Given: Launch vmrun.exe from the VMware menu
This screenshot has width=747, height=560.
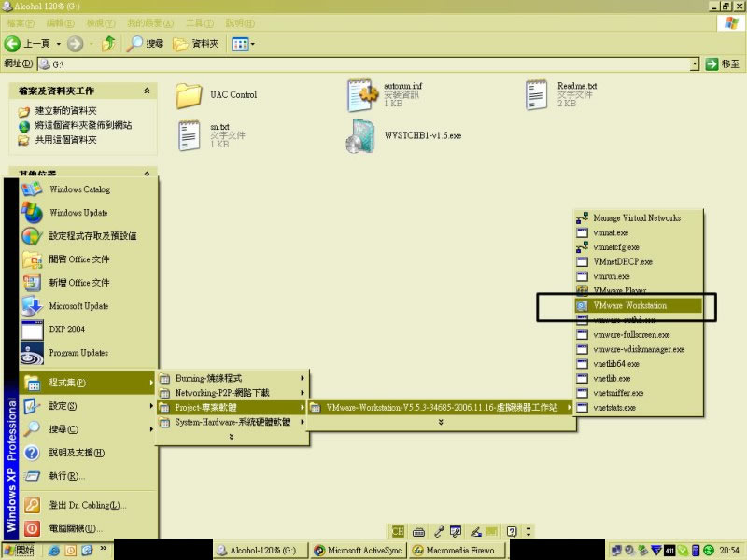Looking at the screenshot, I should [639, 276].
